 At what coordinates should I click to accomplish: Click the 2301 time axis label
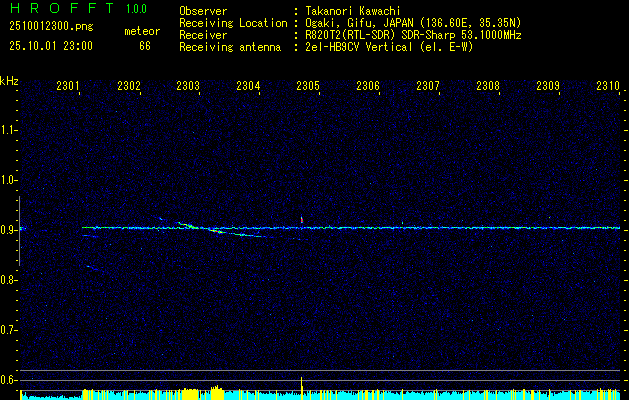pyautogui.click(x=68, y=85)
